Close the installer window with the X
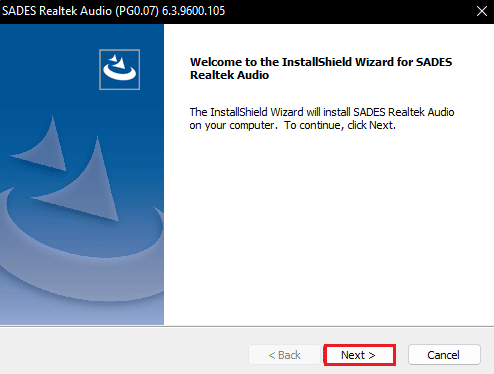494x374 pixels. point(482,11)
